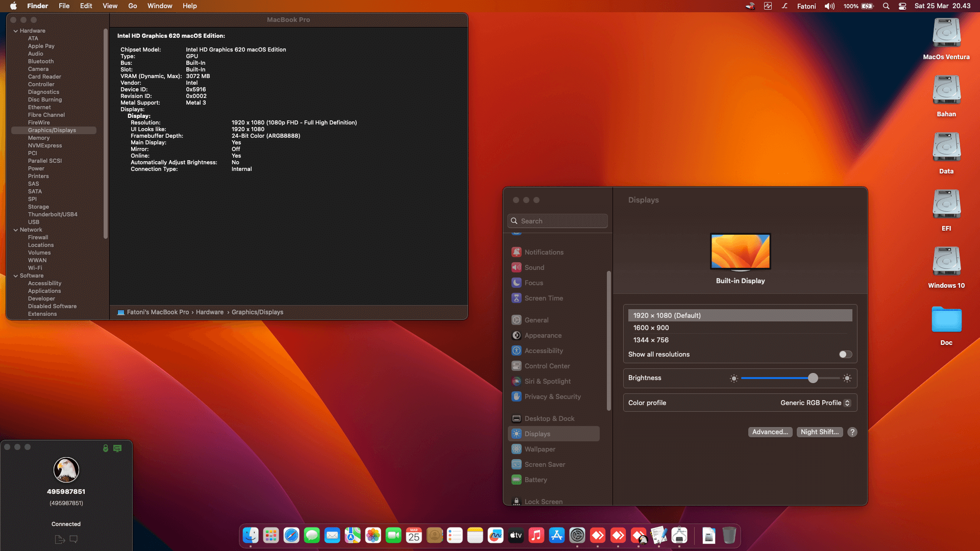Collapse the Hardware section in System Information
The height and width of the screenshot is (551, 980).
[16, 31]
